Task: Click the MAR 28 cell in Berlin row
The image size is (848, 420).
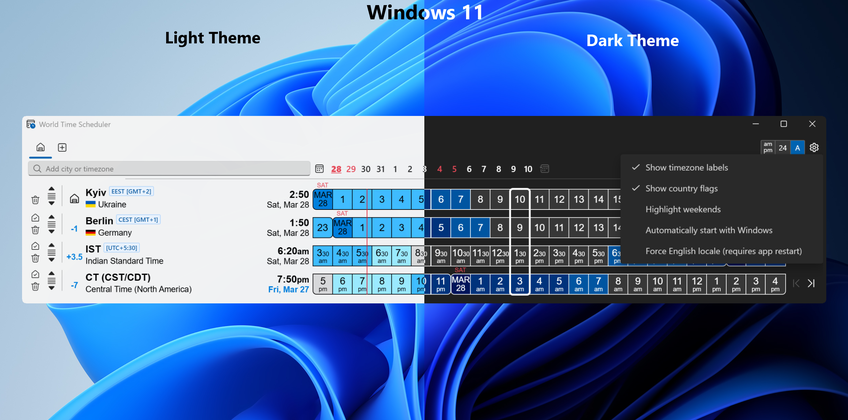Action: coord(342,228)
